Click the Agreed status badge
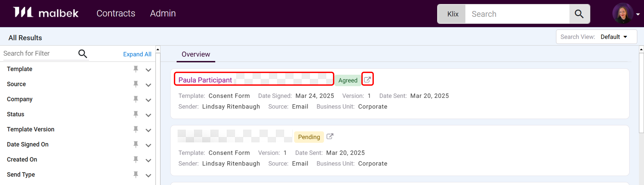 [348, 80]
